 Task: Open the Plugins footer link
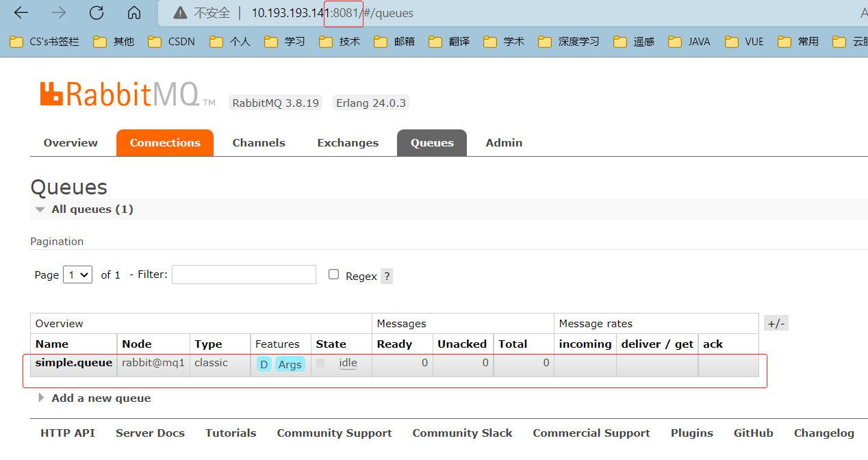coord(692,433)
